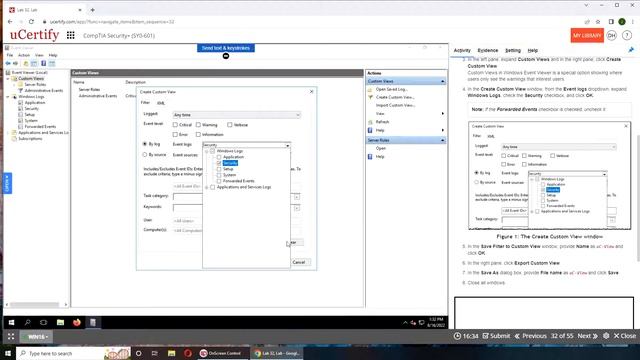Viewport: 640px width, 360px height.
Task: Click the Refresh icon in Actions pane
Action: (370, 122)
